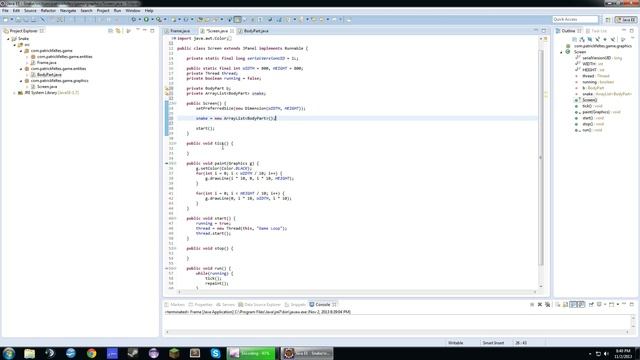
Task: Open the Window menu
Action: (x=133, y=11)
